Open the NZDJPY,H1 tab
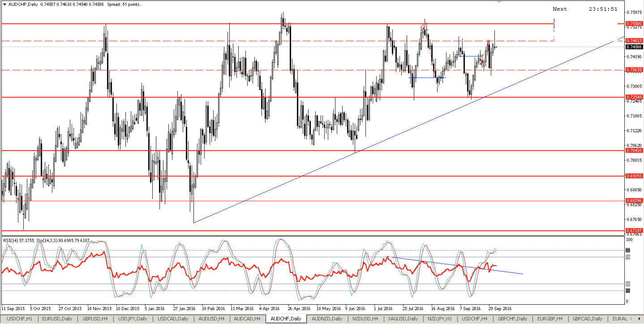 (x=441, y=319)
